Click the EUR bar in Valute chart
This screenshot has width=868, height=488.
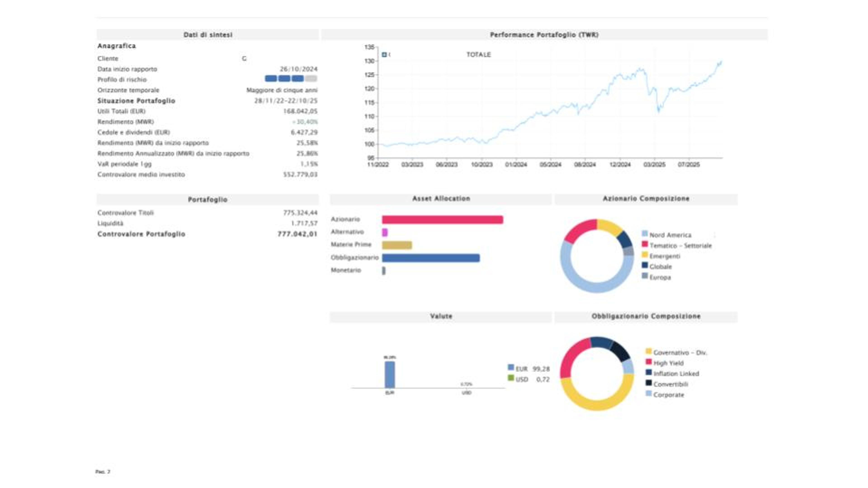[390, 375]
